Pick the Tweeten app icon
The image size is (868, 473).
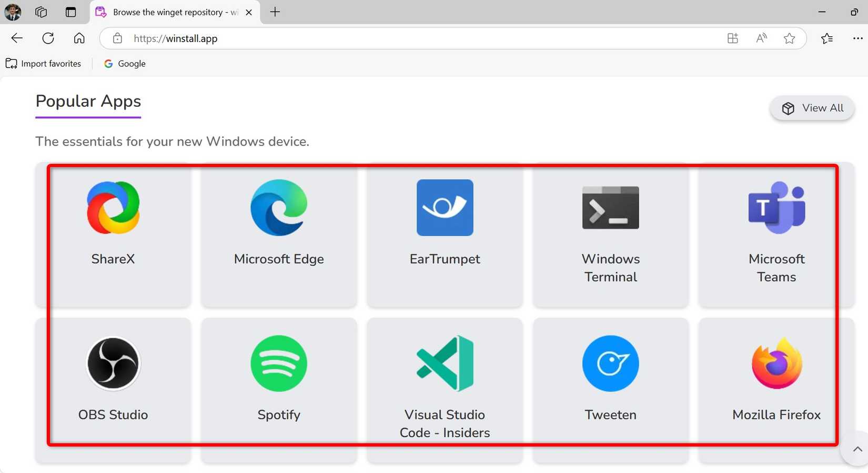click(x=611, y=363)
